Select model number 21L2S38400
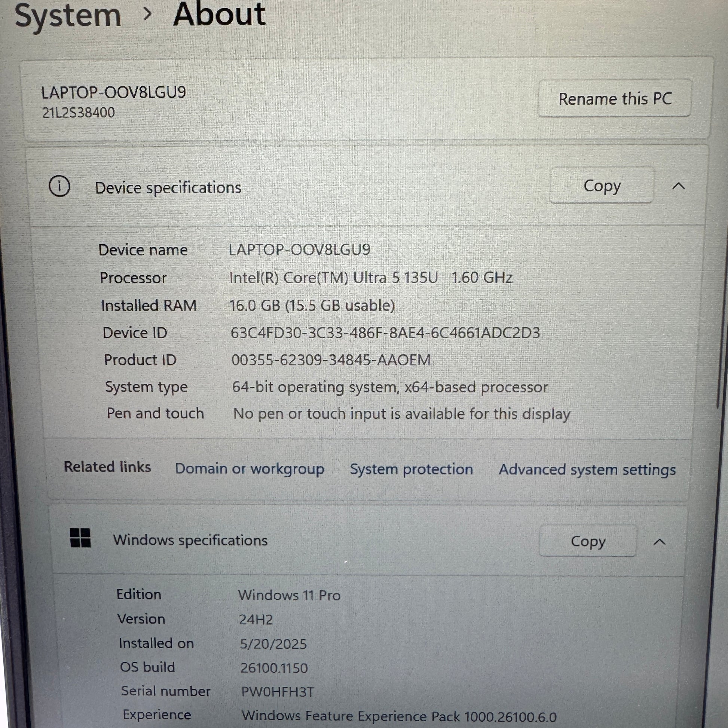Screen dimensions: 728x728 tap(79, 113)
